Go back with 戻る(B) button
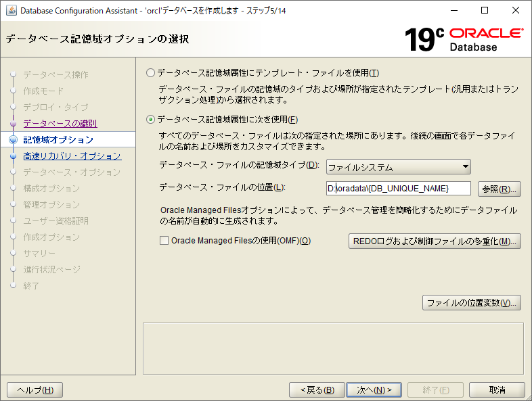 pos(317,390)
